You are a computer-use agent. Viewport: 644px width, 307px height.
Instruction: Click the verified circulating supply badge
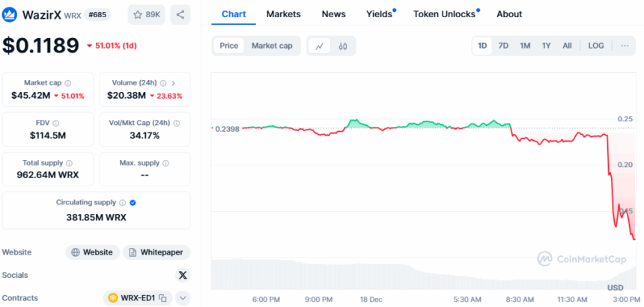coord(133,203)
